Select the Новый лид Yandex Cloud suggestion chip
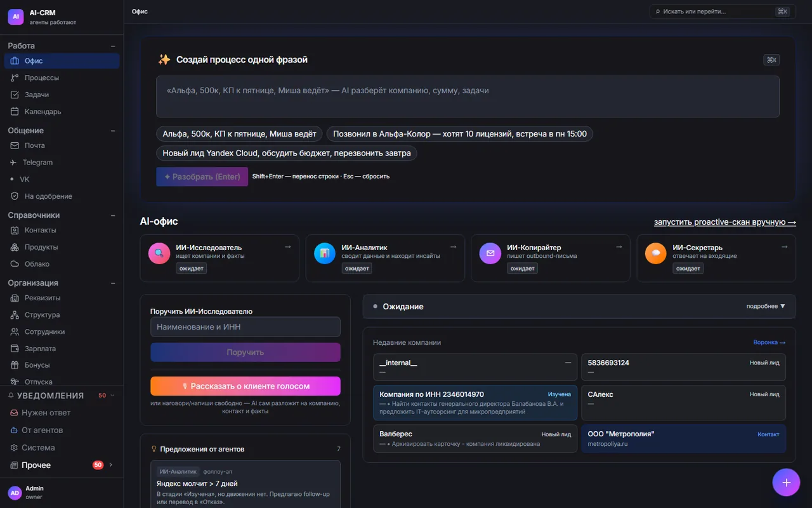This screenshot has width=812, height=508. pyautogui.click(x=287, y=153)
